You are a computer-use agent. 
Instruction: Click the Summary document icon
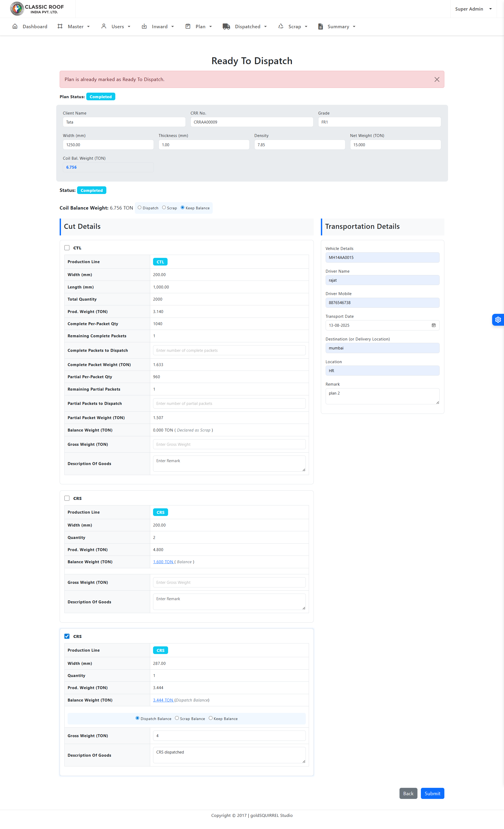point(320,27)
